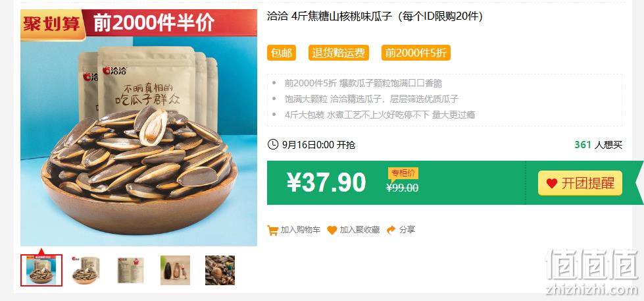Screen dimensions: 644x301
Task: Click the clock icon beside 9月16日
Action: click(x=272, y=144)
